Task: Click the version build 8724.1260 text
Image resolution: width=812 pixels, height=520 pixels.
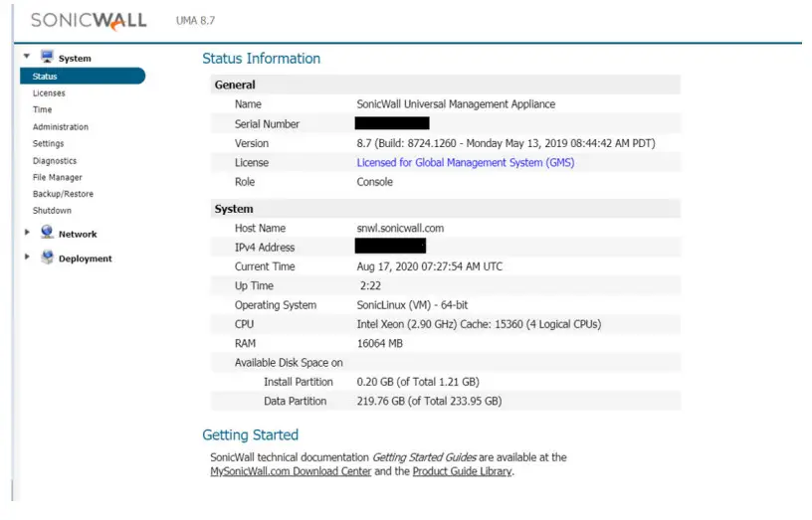Action: [506, 143]
